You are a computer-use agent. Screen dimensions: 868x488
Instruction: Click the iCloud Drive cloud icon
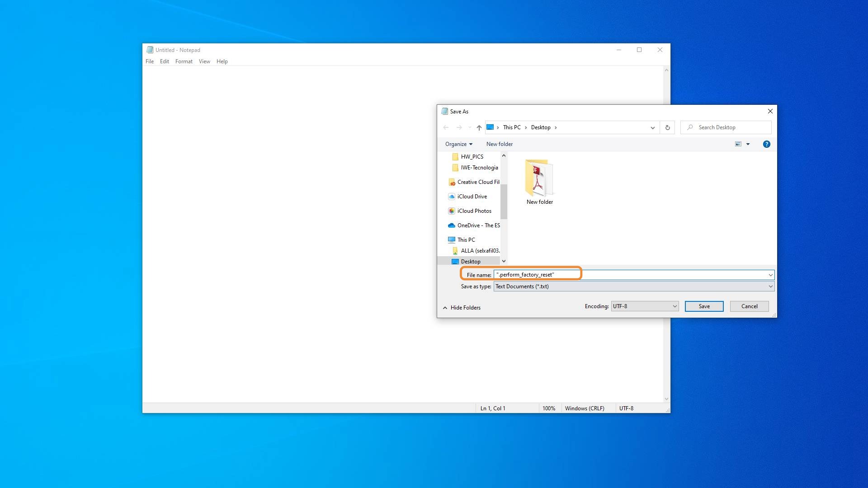click(x=451, y=197)
